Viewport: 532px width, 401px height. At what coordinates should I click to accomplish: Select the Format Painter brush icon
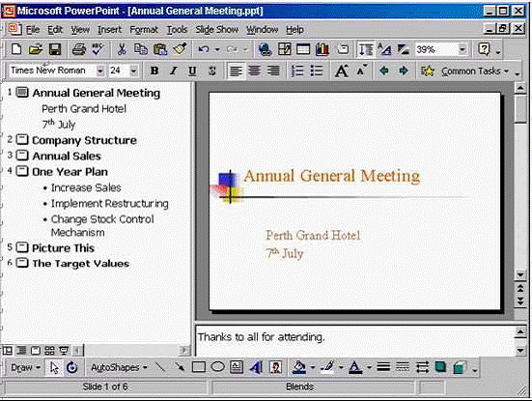point(181,49)
